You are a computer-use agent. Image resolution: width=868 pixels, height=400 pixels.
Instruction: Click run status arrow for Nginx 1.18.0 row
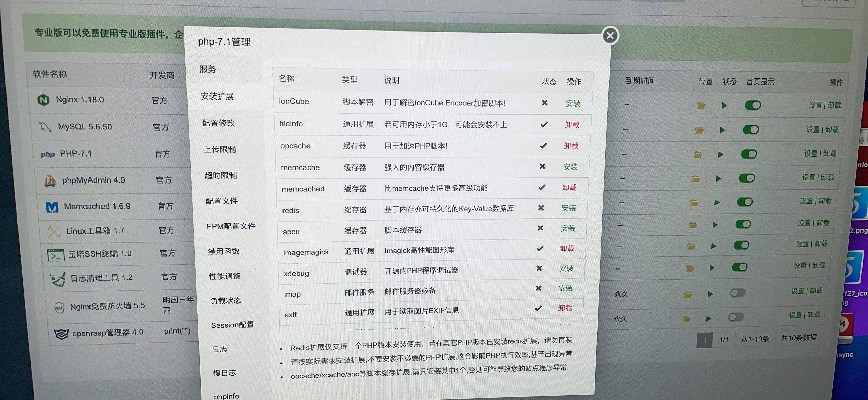[x=724, y=105]
